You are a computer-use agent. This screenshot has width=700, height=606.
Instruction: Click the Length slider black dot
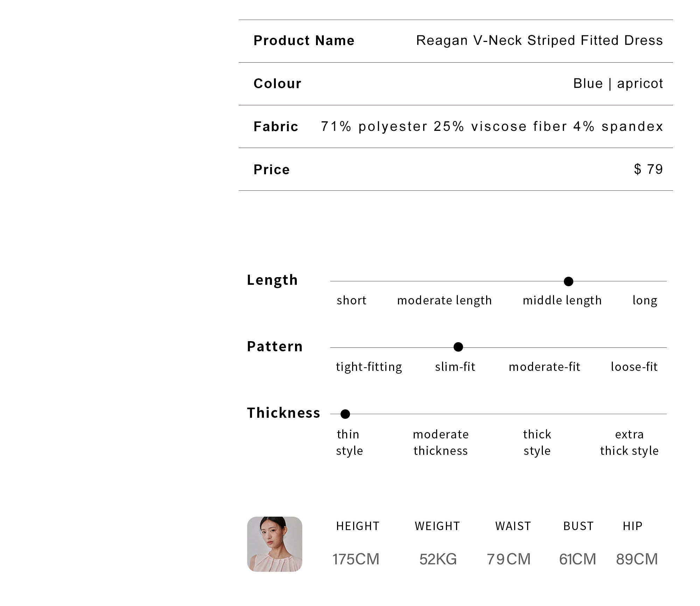click(568, 281)
